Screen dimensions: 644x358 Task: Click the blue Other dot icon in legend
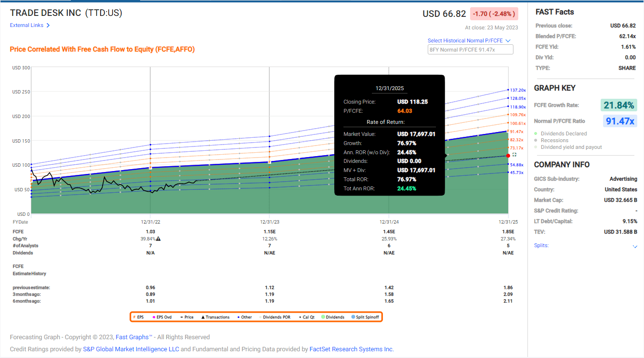(x=238, y=317)
